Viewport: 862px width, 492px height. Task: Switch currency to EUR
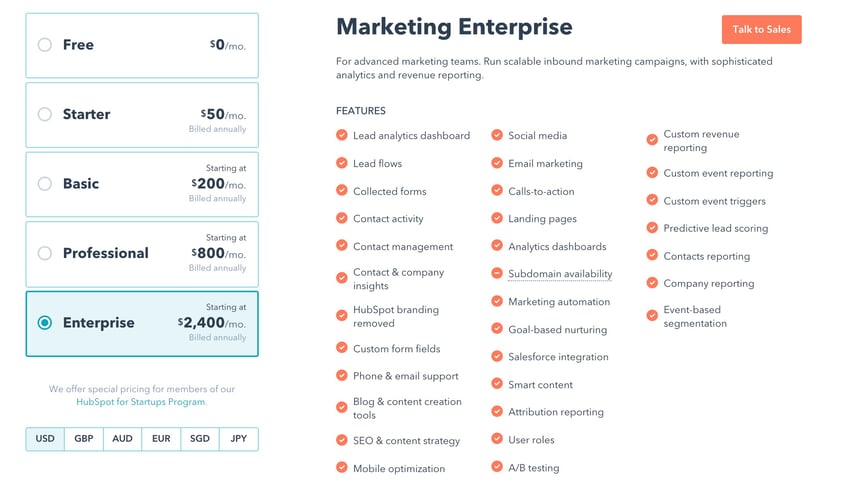[x=161, y=439]
